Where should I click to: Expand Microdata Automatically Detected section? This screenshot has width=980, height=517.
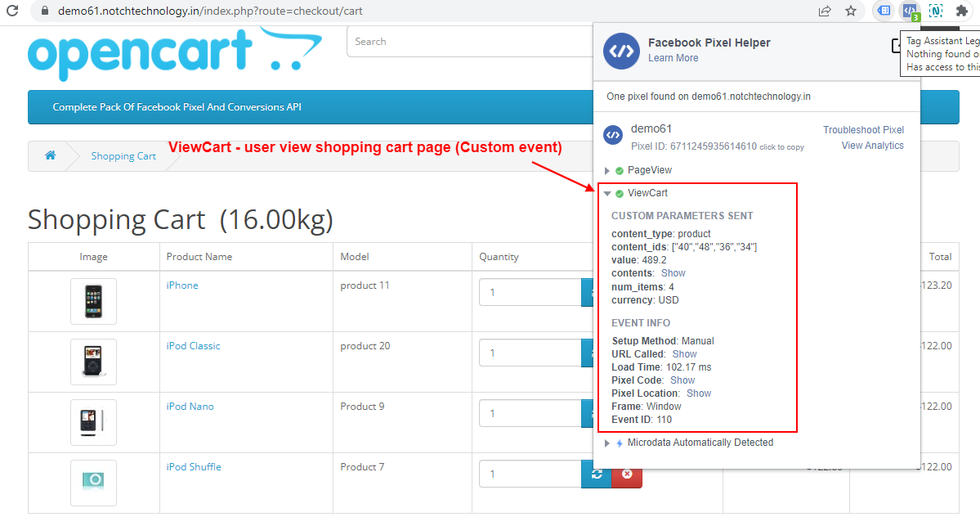click(x=606, y=443)
